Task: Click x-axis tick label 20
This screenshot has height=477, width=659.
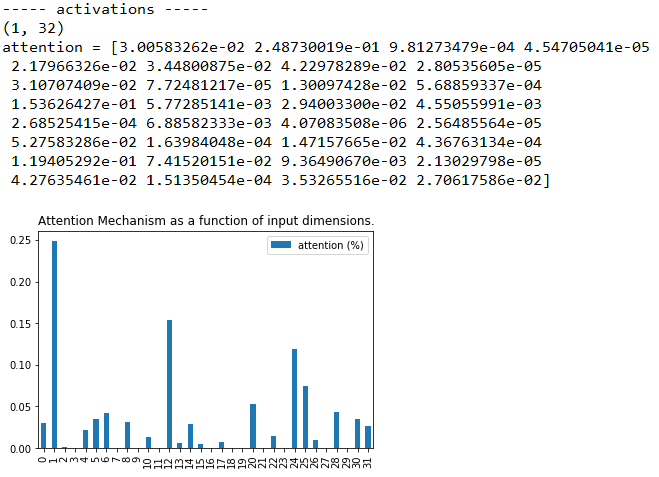Action: tap(253, 462)
